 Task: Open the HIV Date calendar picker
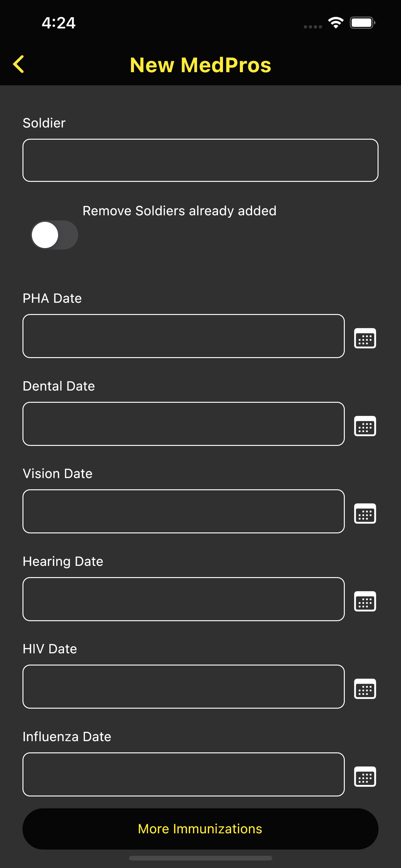click(365, 689)
